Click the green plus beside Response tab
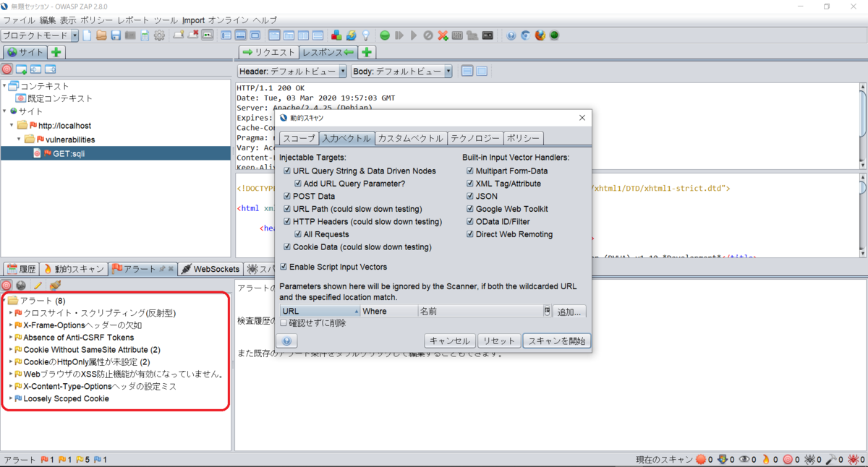868x467 pixels. pos(367,52)
